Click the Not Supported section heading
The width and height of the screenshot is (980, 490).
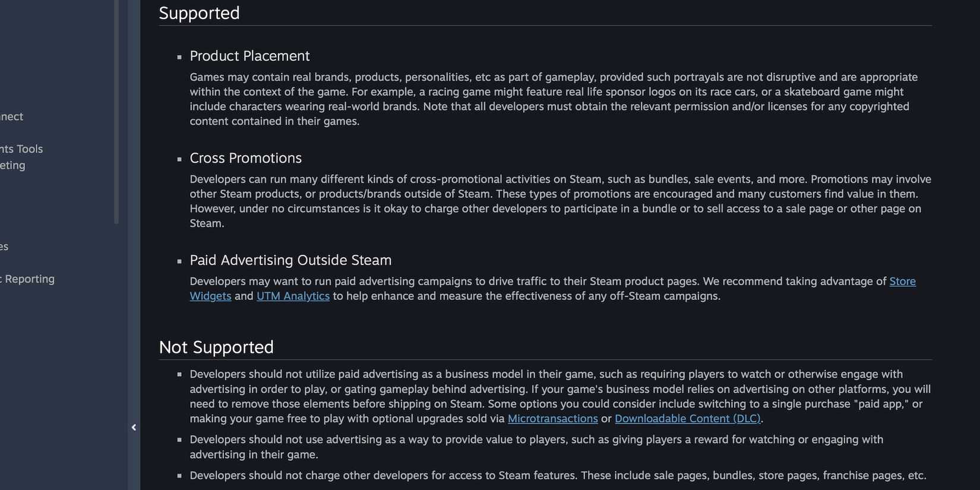point(216,347)
